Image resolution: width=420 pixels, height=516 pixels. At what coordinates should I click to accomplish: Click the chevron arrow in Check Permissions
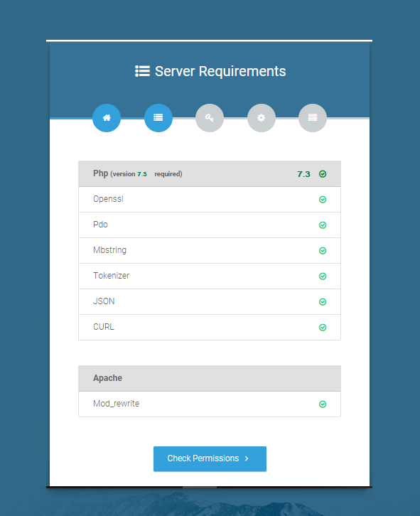[247, 458]
